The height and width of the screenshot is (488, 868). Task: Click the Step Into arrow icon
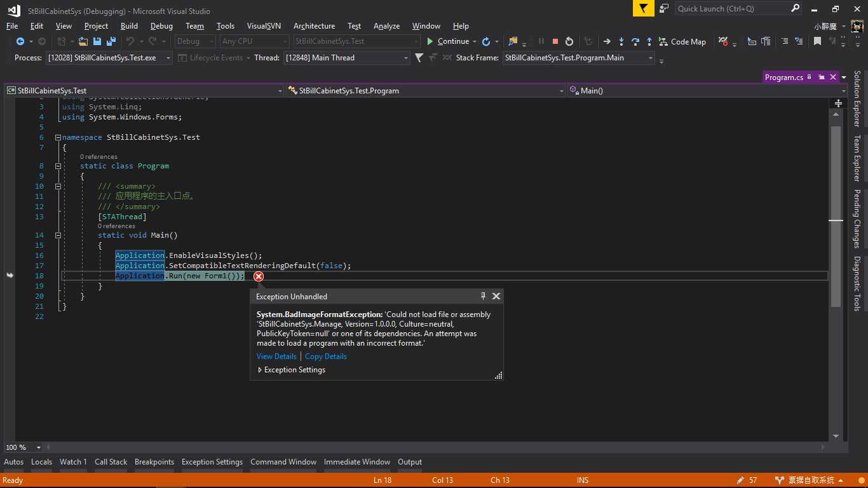click(621, 41)
